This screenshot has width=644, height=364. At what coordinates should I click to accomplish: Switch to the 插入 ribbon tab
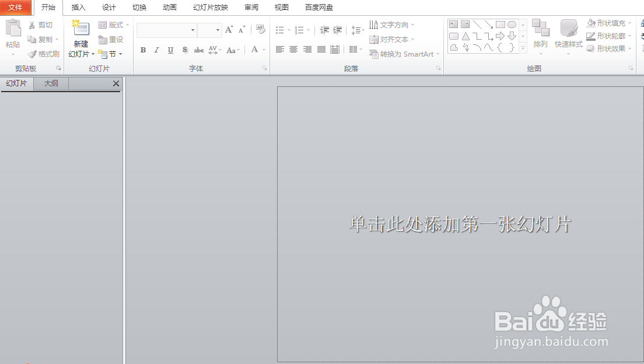pos(78,7)
